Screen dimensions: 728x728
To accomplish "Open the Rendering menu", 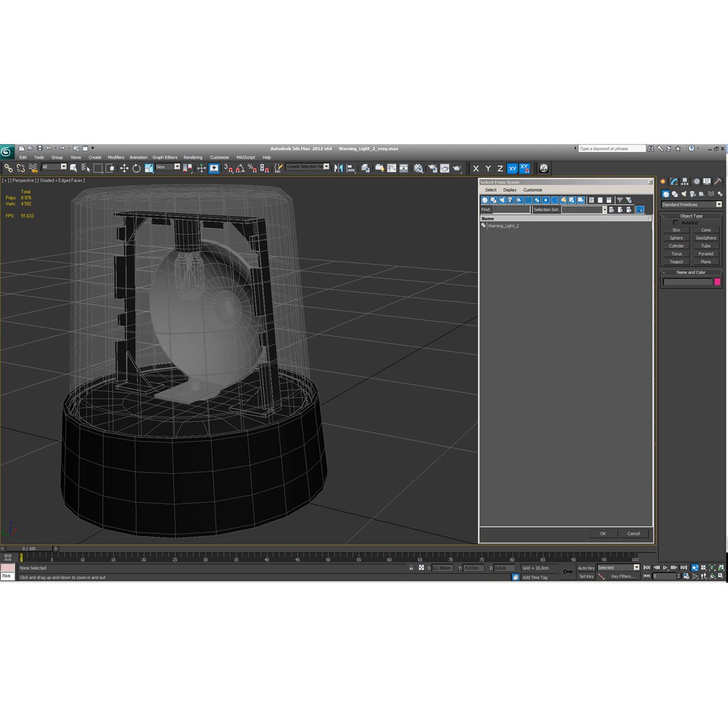I will [193, 157].
